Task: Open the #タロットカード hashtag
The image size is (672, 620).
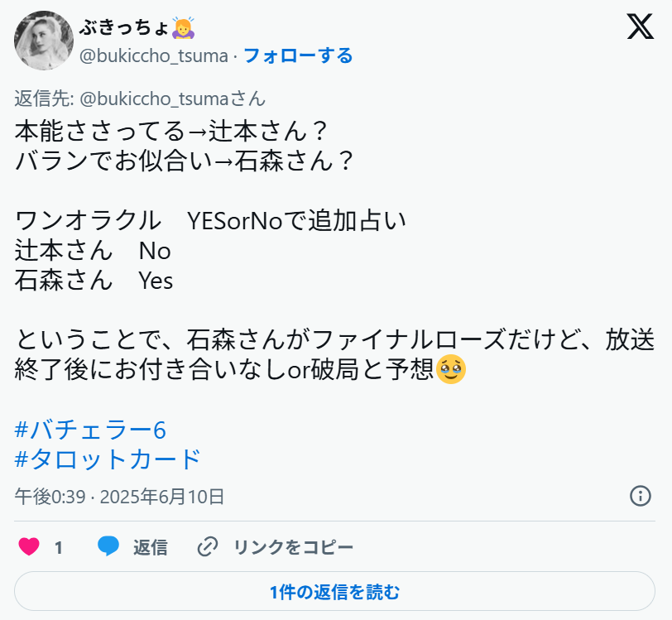Action: (108, 458)
